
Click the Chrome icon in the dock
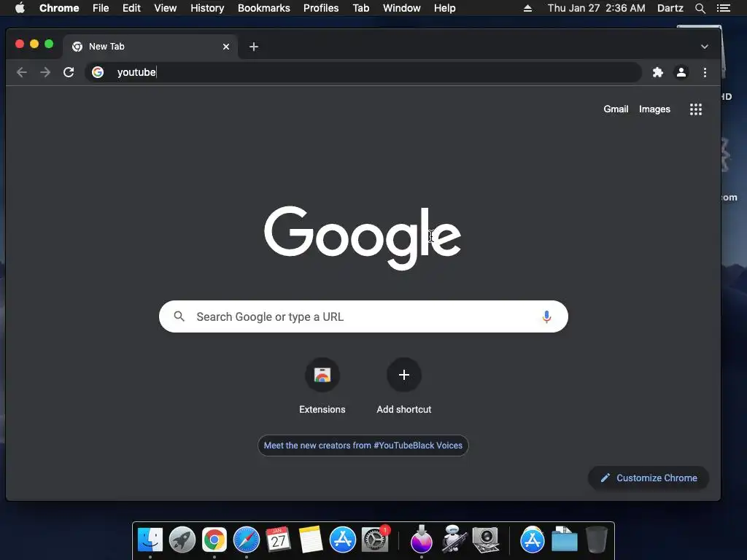(214, 540)
